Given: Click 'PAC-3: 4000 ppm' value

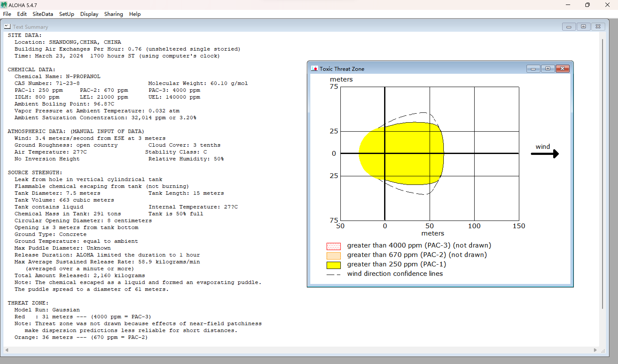Looking at the screenshot, I should pos(174,90).
